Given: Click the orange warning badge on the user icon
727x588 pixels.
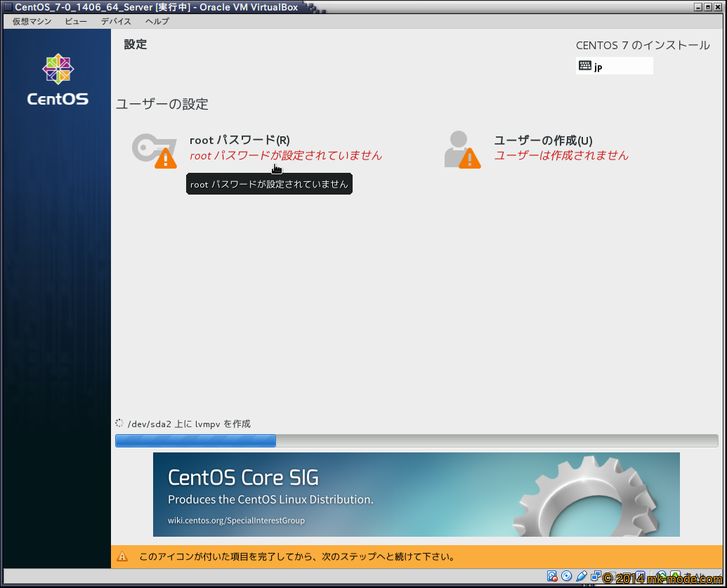Looking at the screenshot, I should tap(470, 159).
